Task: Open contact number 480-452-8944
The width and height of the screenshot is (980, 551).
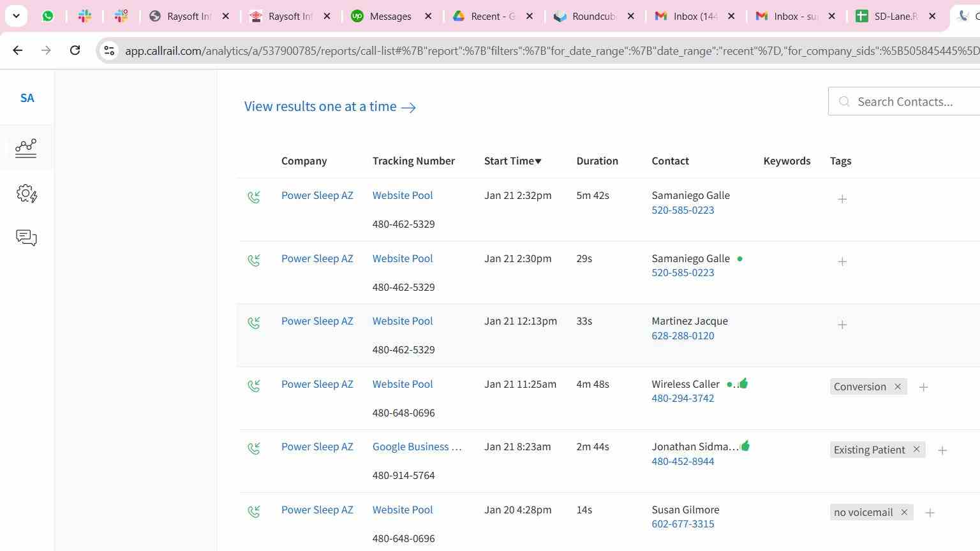Action: coord(683,461)
